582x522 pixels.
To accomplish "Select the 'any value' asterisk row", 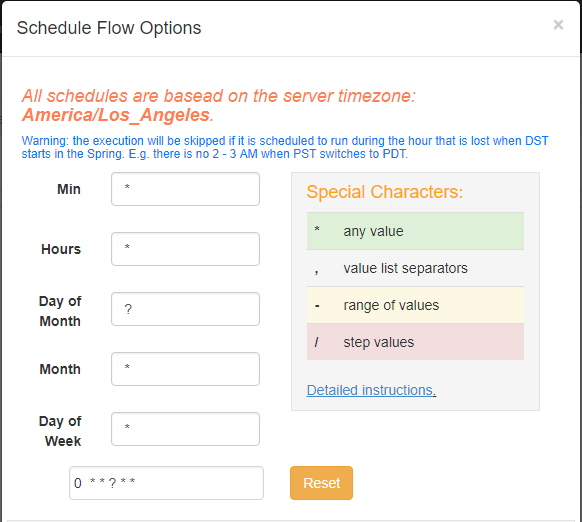I will point(415,231).
